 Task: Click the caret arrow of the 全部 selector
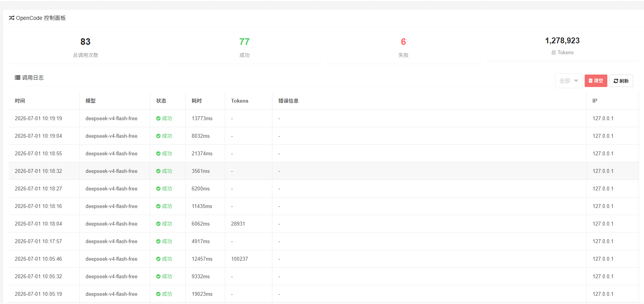tap(576, 81)
